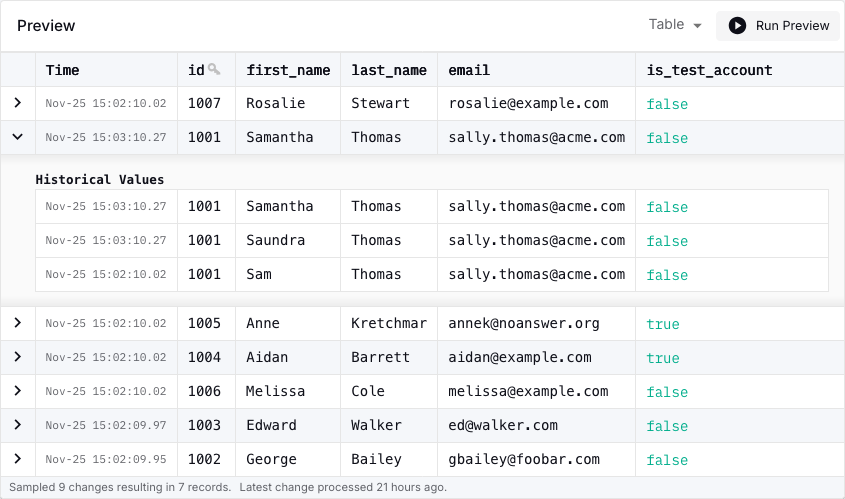Expand the Anne Kretchmar row
Viewport: 845px width, 499px height.
pos(18,323)
